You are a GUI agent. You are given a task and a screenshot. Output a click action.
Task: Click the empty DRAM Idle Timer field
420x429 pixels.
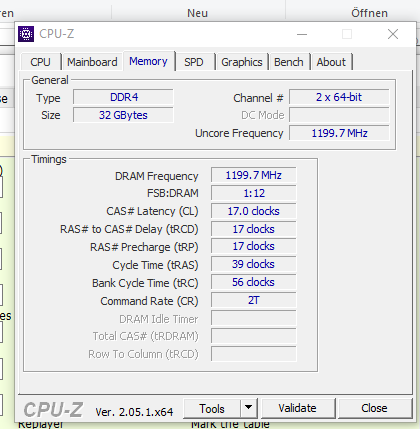254,318
